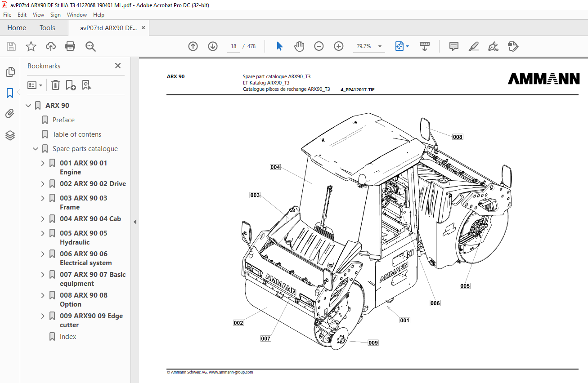Click part callout 002 on the diagram
This screenshot has height=383, width=588.
238,323
